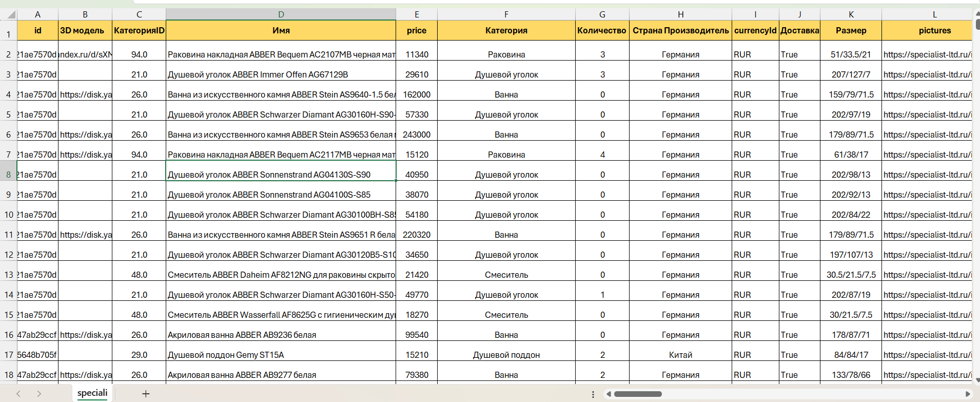Select column B header

85,14
